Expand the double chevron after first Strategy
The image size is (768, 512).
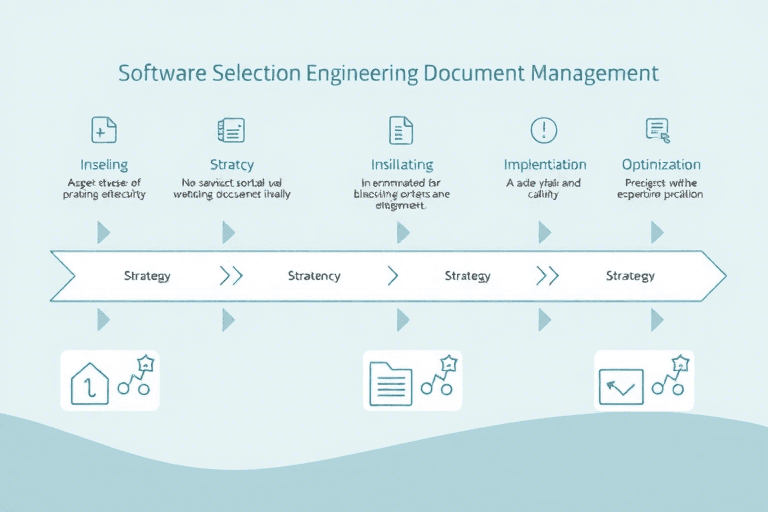(230, 276)
